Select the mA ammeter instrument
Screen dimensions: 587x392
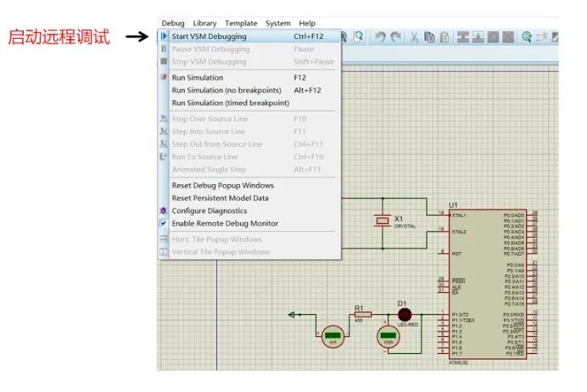pos(333,336)
